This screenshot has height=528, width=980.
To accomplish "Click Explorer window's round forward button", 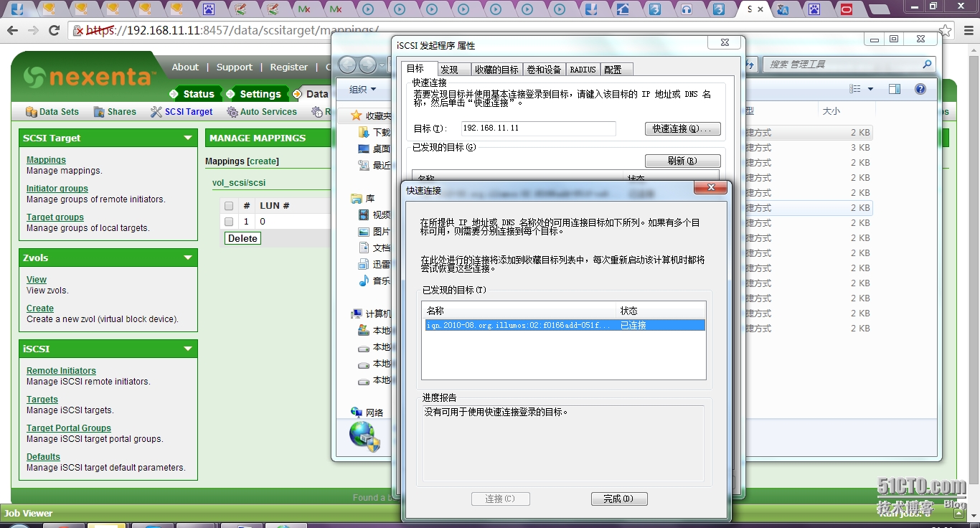I will click(x=368, y=65).
